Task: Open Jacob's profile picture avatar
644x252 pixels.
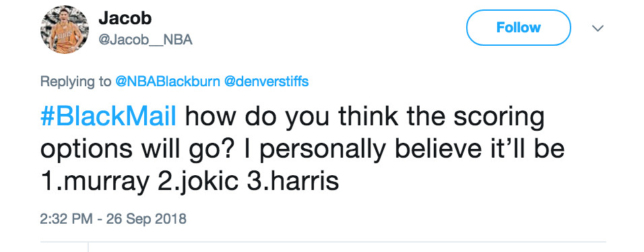Action: 65,30
